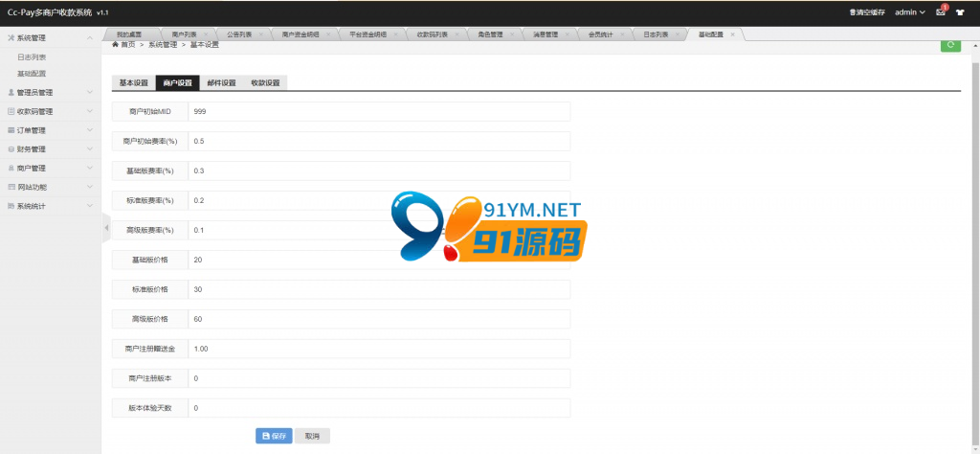This screenshot has height=454, width=980.
Task: Click the person icon beside 管理员管理
Action: tap(11, 93)
